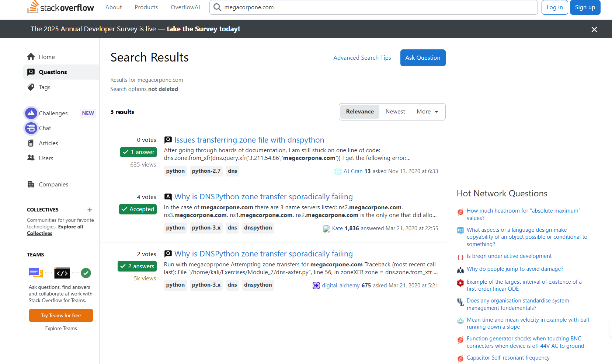
Task: Open the 4-vote DNSPython sporadically failing answer
Action: click(264, 197)
